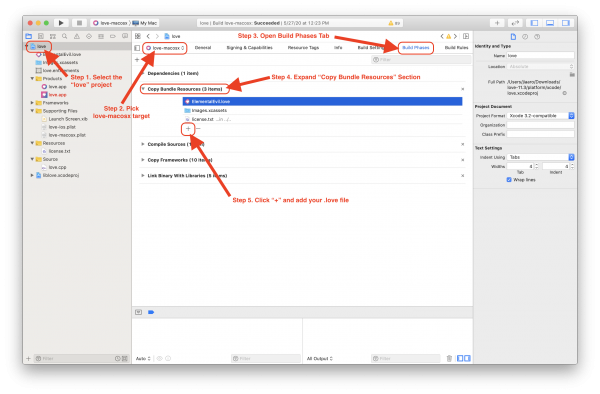The width and height of the screenshot is (600, 394).
Task: Show only the variables view pane
Action: tap(460, 358)
